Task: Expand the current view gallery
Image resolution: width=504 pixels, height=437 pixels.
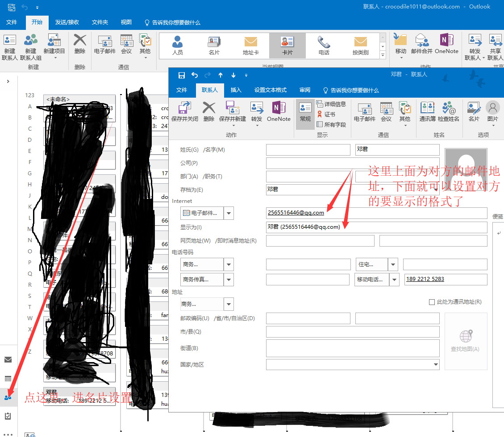Action: click(383, 55)
